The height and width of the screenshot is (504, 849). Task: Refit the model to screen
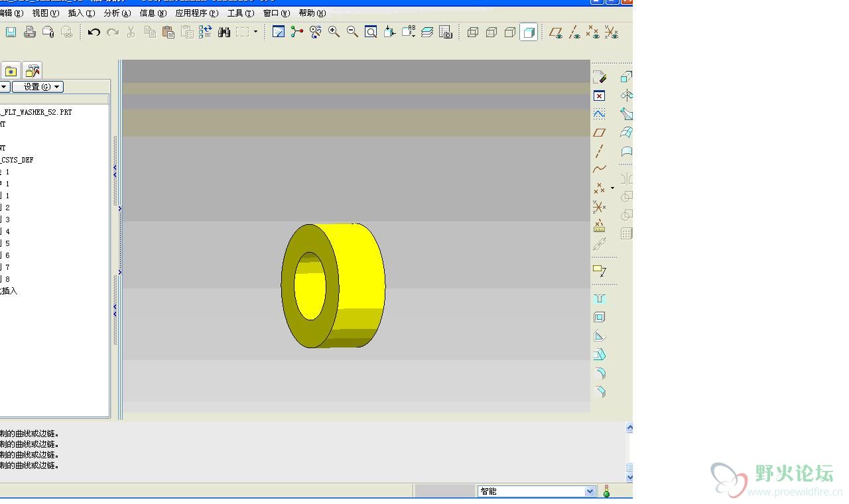(x=371, y=32)
